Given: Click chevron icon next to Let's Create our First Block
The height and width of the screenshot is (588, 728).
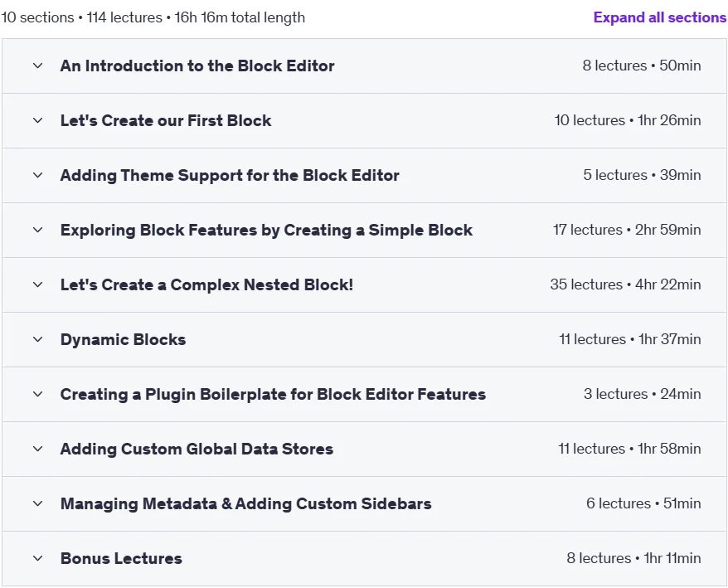Looking at the screenshot, I should pyautogui.click(x=38, y=121).
